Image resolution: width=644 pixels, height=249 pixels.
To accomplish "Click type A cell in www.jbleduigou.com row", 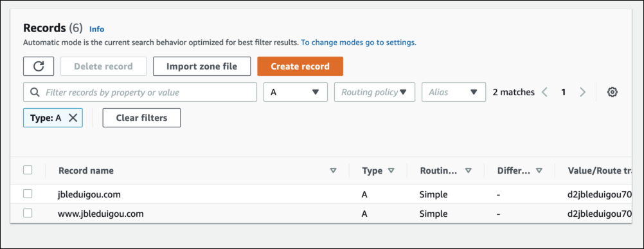I will 364,214.
